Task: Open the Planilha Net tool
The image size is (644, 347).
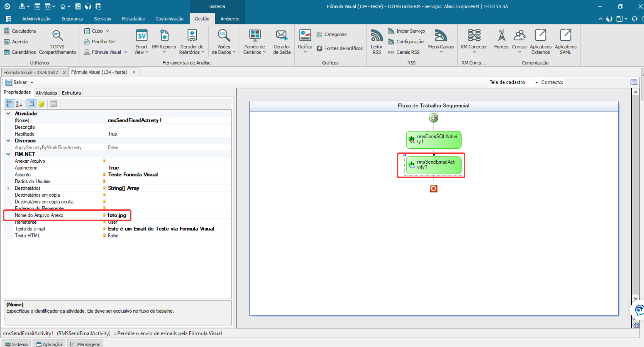Action: (x=100, y=41)
